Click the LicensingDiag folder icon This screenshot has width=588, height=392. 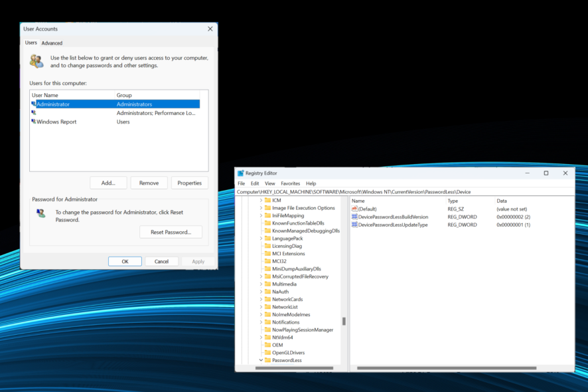267,246
